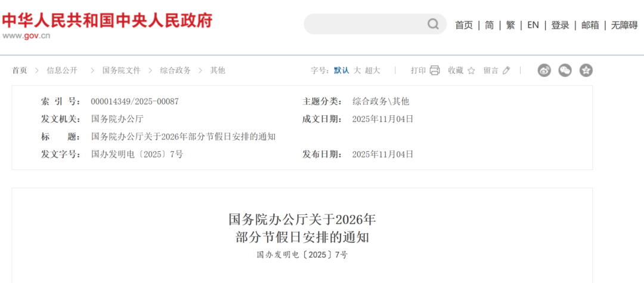Open the 首页 link in top navigation

pyautogui.click(x=464, y=25)
